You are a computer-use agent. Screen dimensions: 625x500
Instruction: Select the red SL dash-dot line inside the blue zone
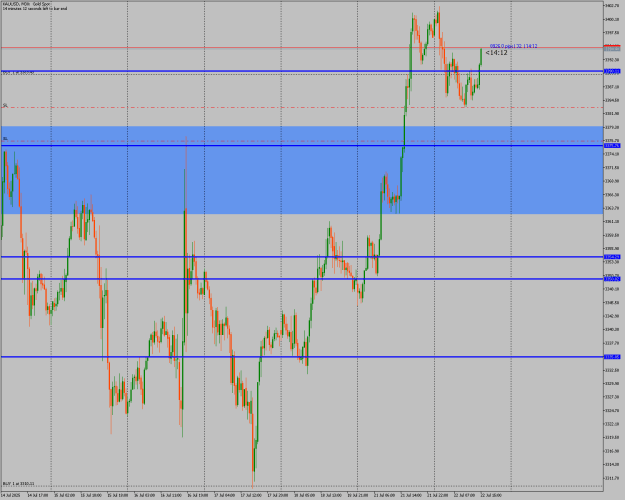302,141
